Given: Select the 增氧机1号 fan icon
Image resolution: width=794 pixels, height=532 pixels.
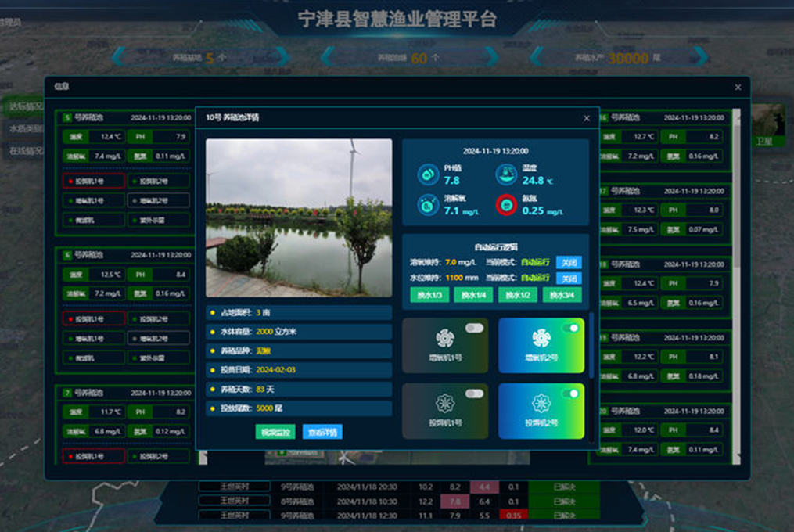Looking at the screenshot, I should tap(445, 338).
